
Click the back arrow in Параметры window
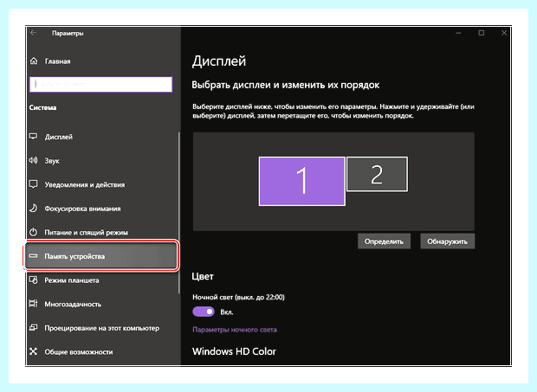(33, 33)
